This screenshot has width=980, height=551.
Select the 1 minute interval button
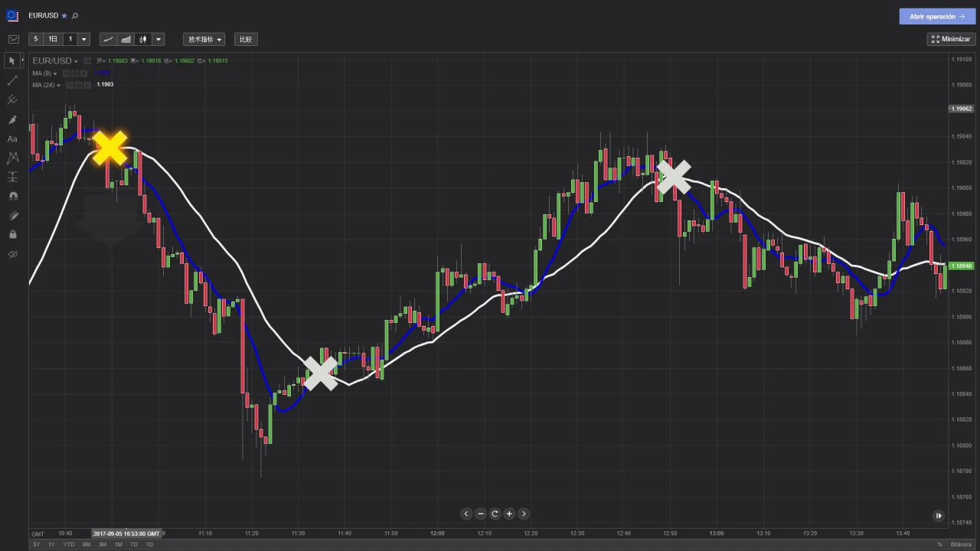pyautogui.click(x=70, y=39)
